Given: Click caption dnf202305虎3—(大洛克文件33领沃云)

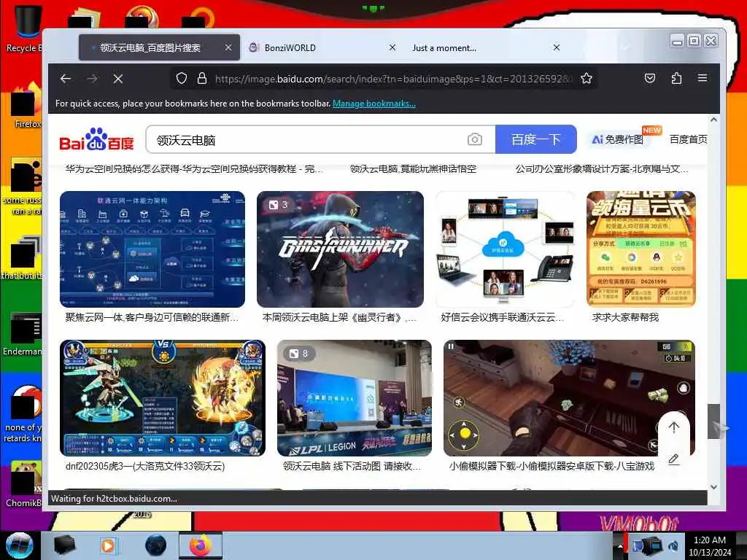Looking at the screenshot, I should coord(145,466).
